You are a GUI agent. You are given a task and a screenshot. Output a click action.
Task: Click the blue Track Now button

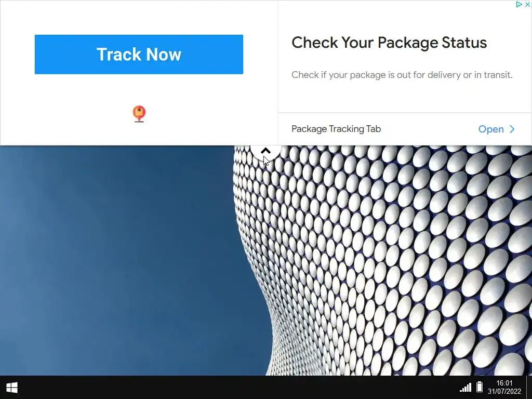point(139,54)
